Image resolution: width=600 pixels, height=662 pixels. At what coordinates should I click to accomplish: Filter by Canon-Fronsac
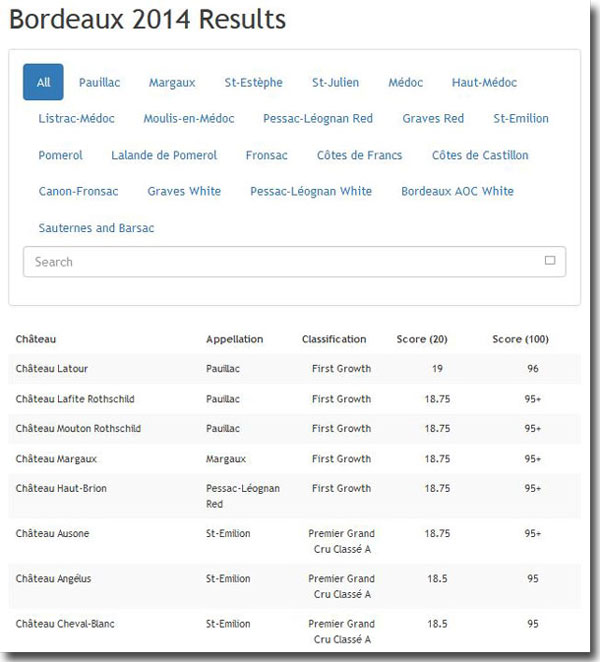[x=78, y=191]
